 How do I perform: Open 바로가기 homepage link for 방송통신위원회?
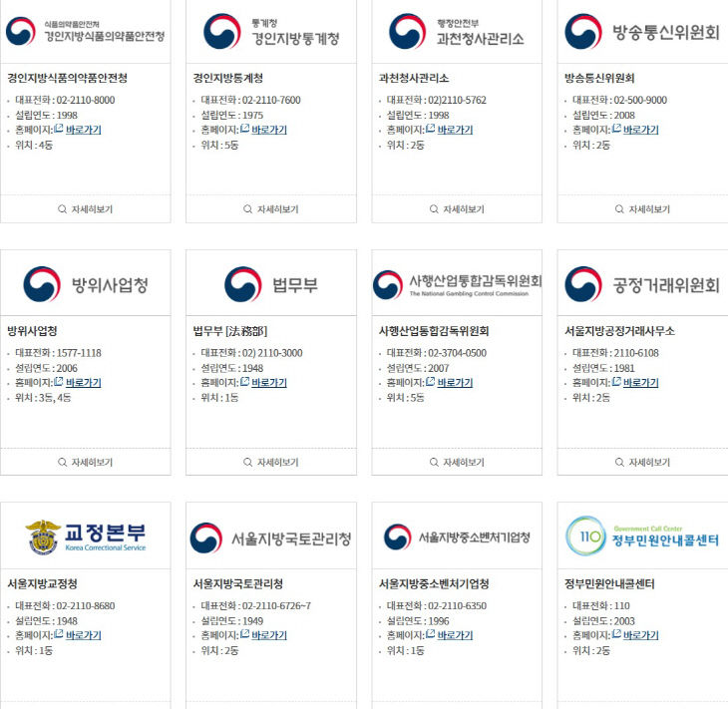tap(640, 130)
